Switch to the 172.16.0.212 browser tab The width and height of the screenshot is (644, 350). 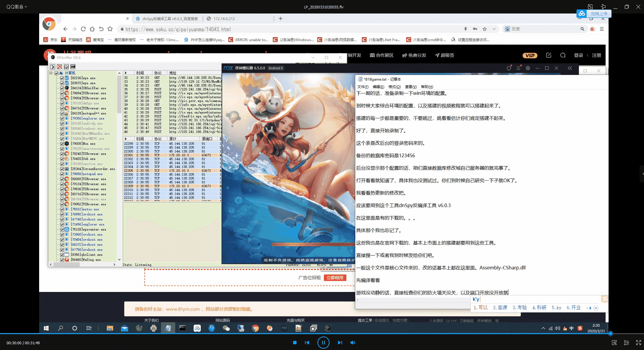coord(224,19)
